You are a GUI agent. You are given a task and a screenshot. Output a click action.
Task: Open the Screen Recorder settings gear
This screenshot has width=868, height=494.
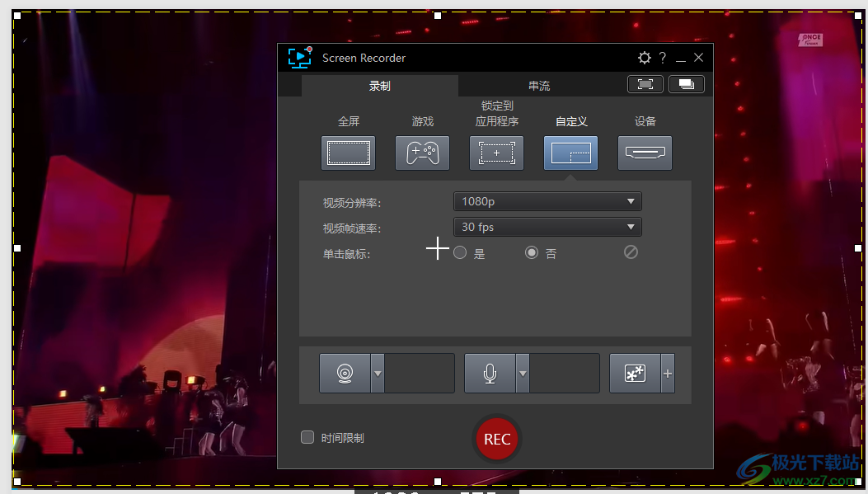(x=644, y=58)
